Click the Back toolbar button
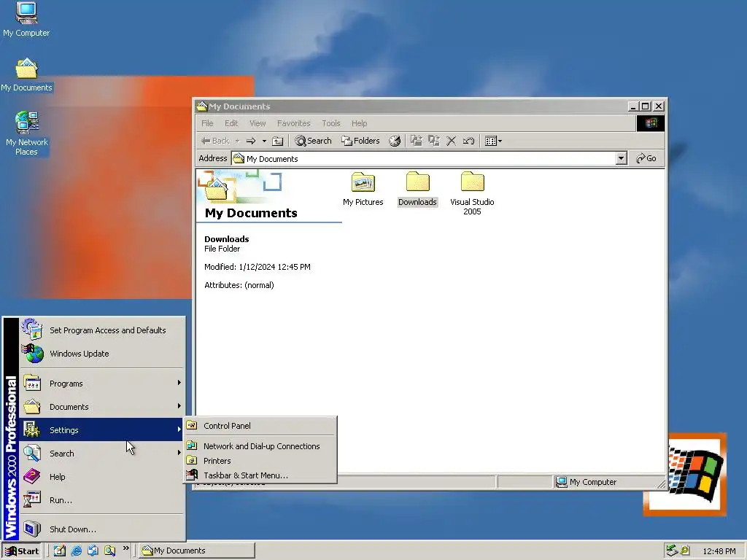The image size is (747, 560). click(x=216, y=141)
